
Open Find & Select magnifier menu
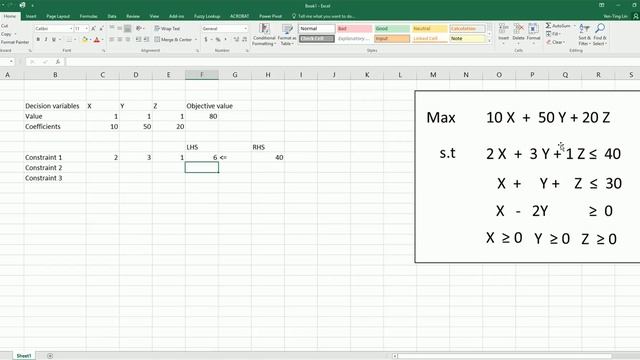click(x=600, y=34)
